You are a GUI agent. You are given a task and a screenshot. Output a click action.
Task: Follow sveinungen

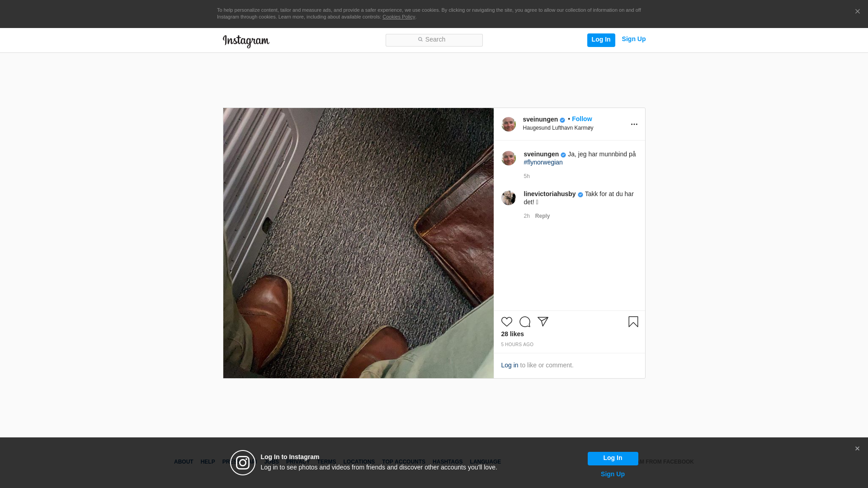pos(581,119)
